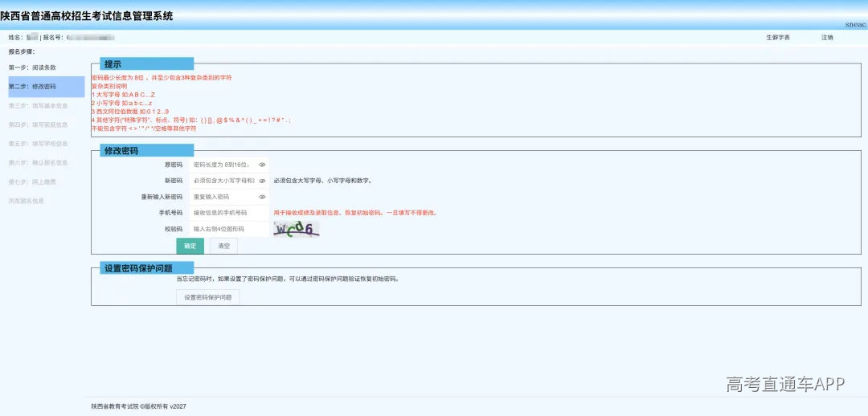Viewport: 868px width, 416px height.
Task: Click the 当忘记密码时 description text
Action: point(288,279)
